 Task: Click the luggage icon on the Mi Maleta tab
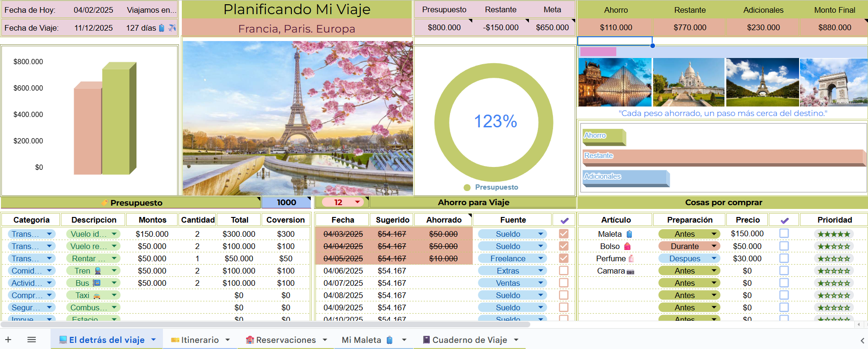[390, 340]
